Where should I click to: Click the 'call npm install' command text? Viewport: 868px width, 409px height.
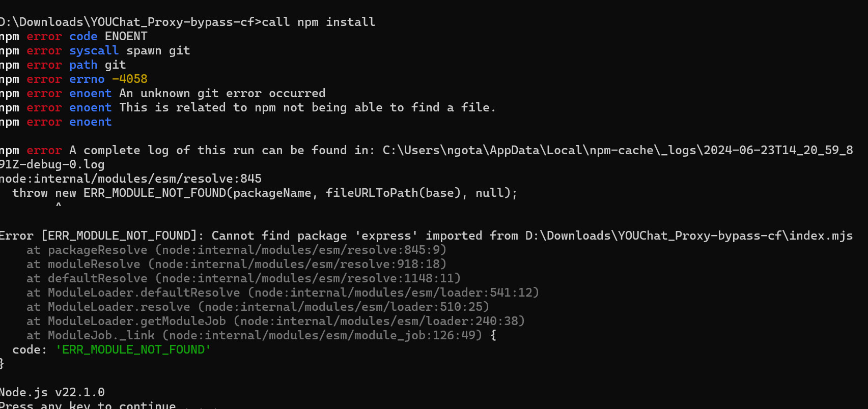tap(318, 22)
